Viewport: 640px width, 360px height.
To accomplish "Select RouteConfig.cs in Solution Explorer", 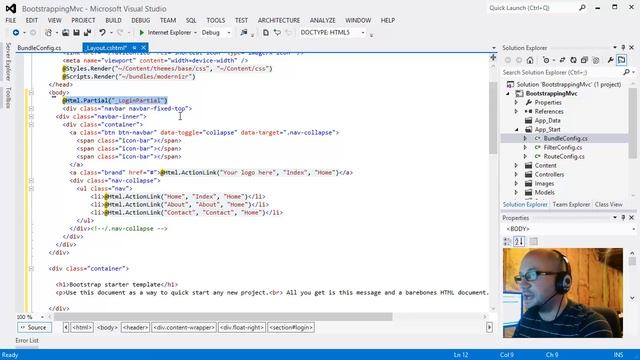I will click(564, 156).
